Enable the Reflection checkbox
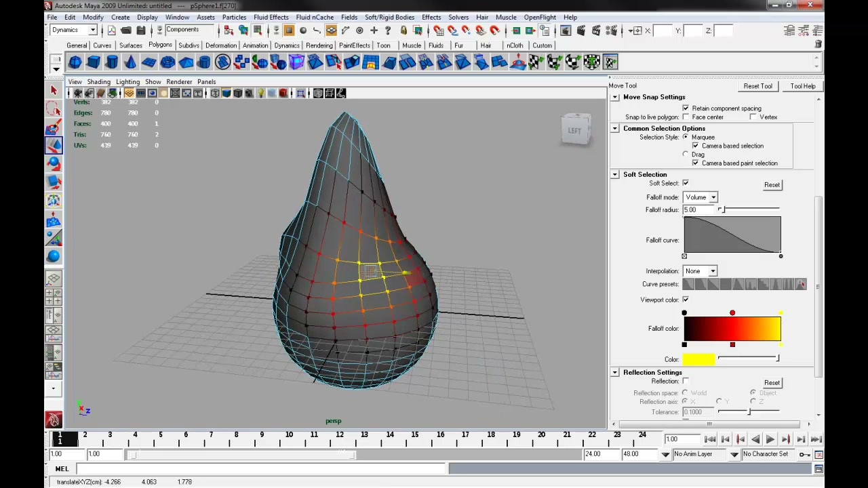 pyautogui.click(x=686, y=381)
